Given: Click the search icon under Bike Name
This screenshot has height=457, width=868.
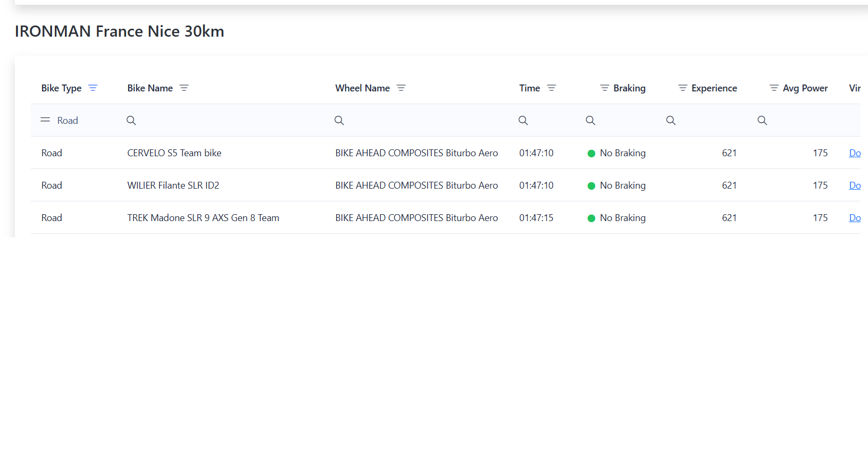Looking at the screenshot, I should click(x=131, y=121).
